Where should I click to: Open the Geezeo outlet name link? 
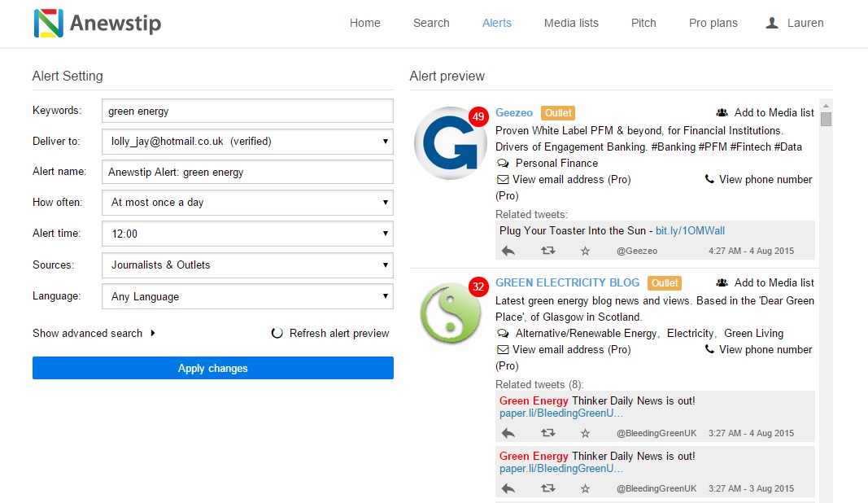tap(513, 112)
